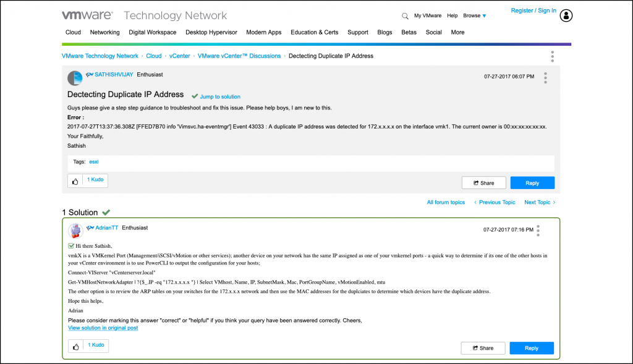Reply to Sathish's original post

532,183
